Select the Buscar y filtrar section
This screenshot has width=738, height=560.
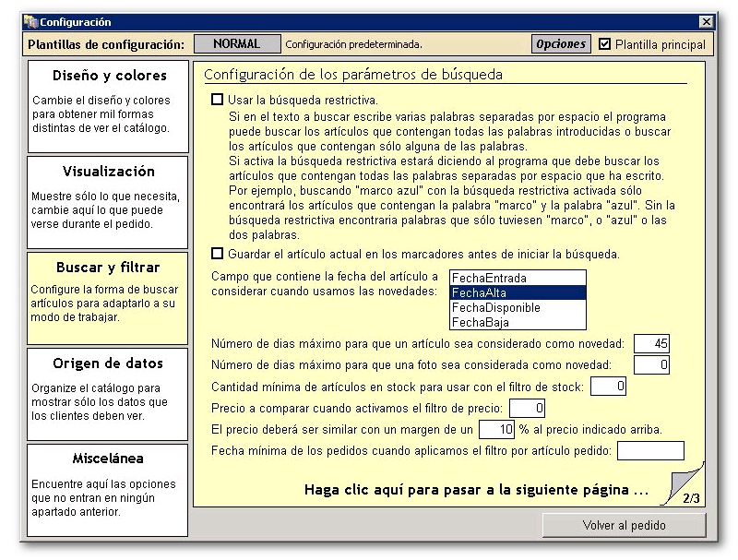108,298
